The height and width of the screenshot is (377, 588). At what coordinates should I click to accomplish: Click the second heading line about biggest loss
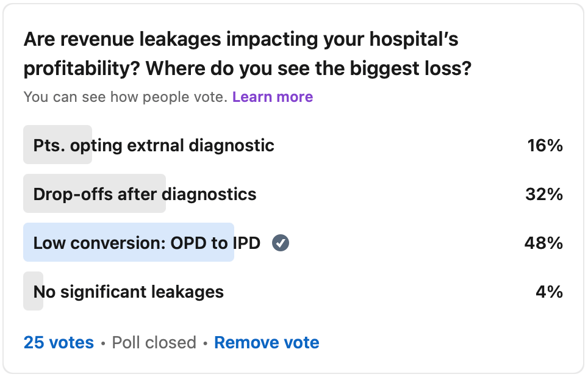pyautogui.click(x=248, y=68)
